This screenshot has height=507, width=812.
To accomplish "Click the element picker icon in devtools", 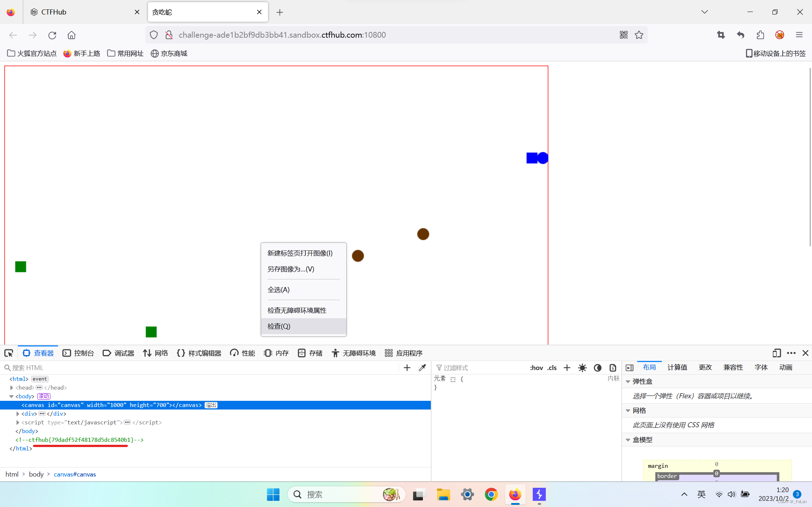I will 9,353.
